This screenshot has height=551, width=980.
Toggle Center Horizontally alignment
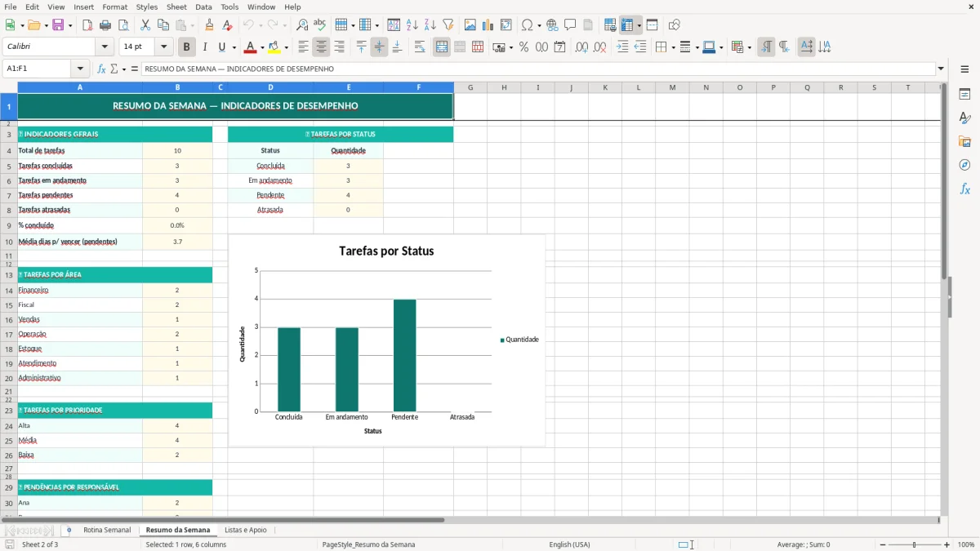point(321,47)
